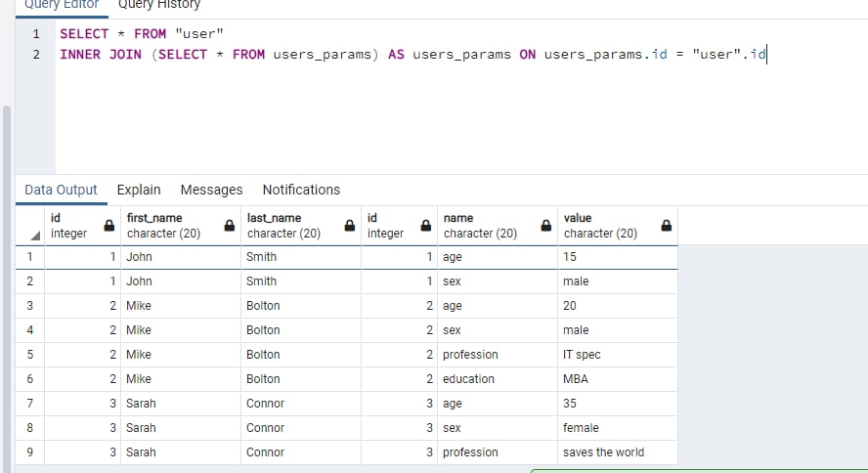Select the value column header
This screenshot has height=473, width=868.
[x=617, y=226]
